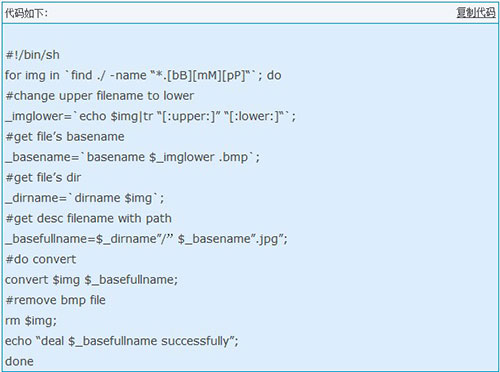The image size is (500, 372).
Task: Click the echo 'deal successfully' line
Action: 122,341
